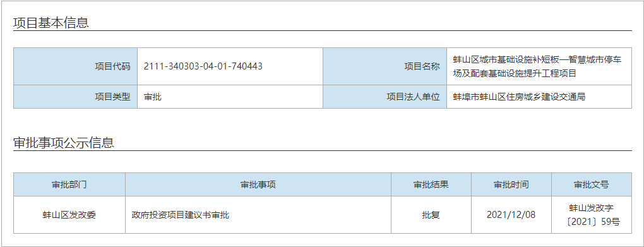
Task: Click document number 蚌山发改字〔2021〕59号
Action: pos(592,215)
